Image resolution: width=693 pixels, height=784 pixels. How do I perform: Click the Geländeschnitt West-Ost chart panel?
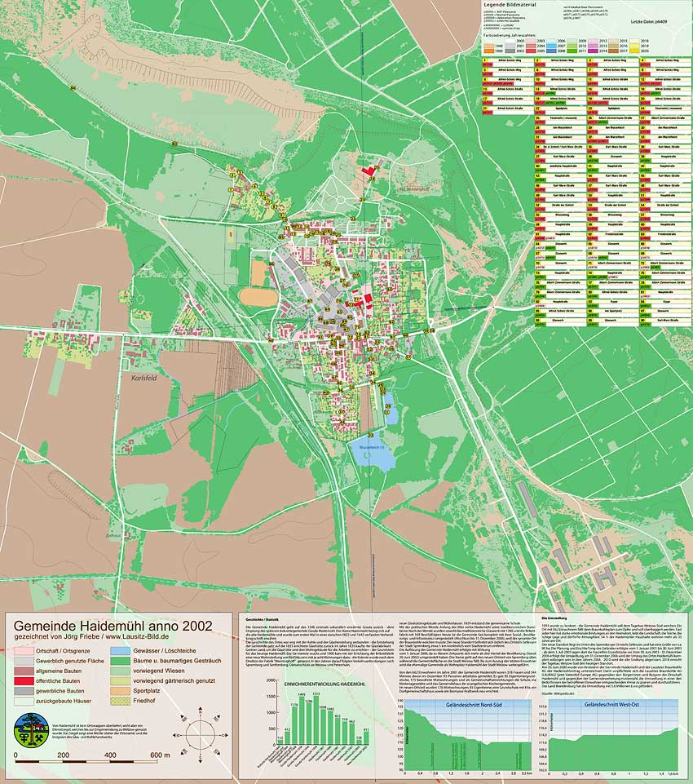(x=611, y=733)
